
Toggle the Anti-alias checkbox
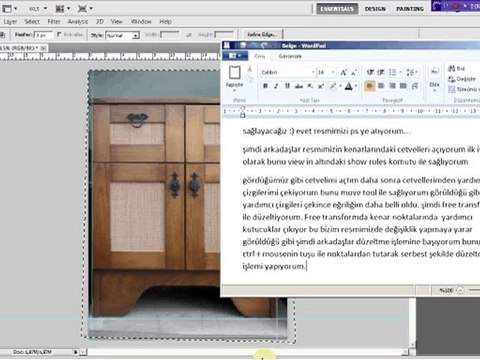coord(59,34)
